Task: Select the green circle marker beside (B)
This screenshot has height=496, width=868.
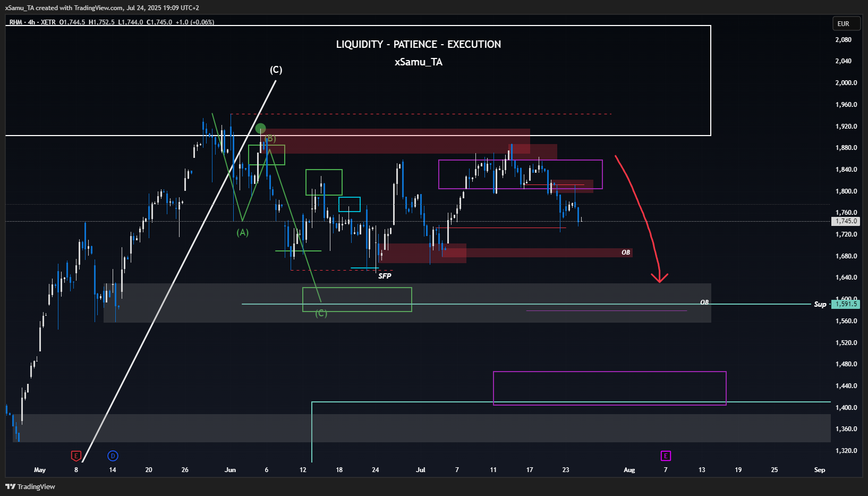Action: (260, 128)
